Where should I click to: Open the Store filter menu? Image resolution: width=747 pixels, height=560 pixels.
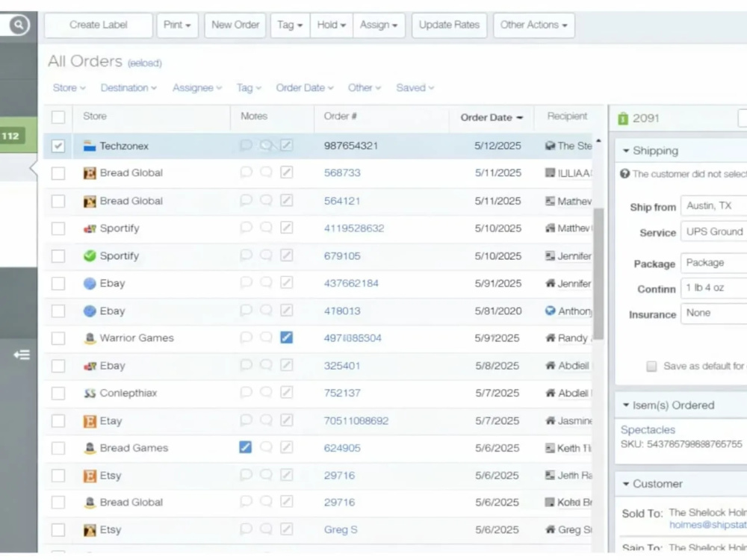coord(69,88)
